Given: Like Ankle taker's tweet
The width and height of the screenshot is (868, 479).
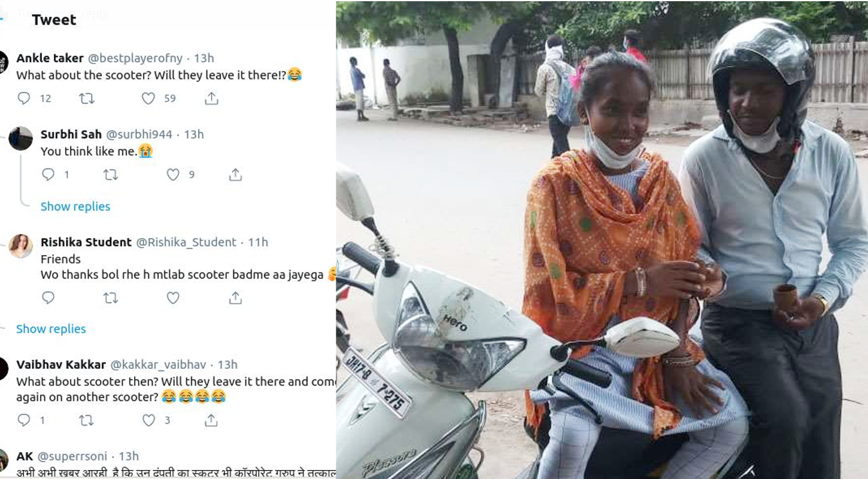Looking at the screenshot, I should coord(148,98).
